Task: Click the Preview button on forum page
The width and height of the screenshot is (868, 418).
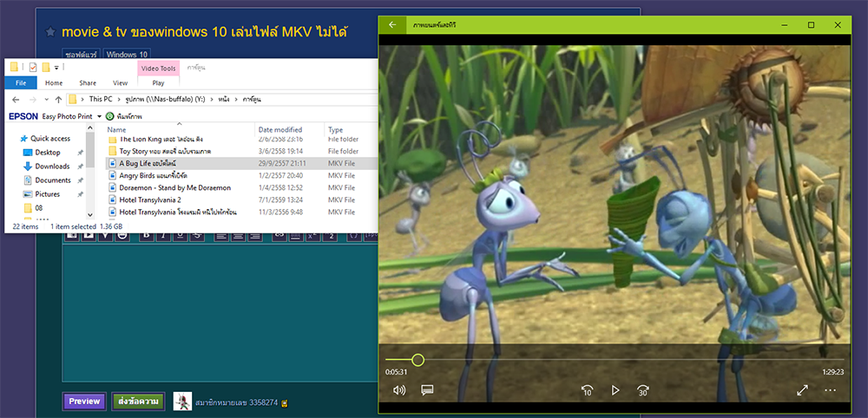Action: [x=84, y=402]
